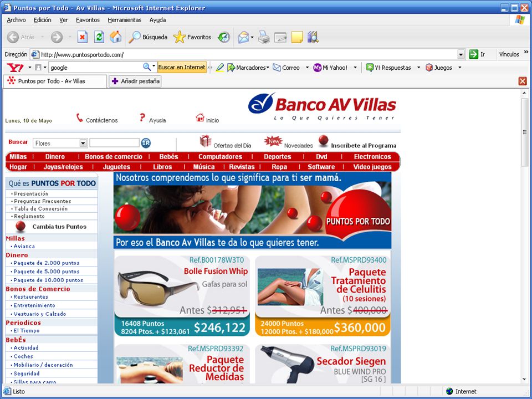Click the Forward arrow icon
The height and width of the screenshot is (399, 532).
tap(57, 37)
